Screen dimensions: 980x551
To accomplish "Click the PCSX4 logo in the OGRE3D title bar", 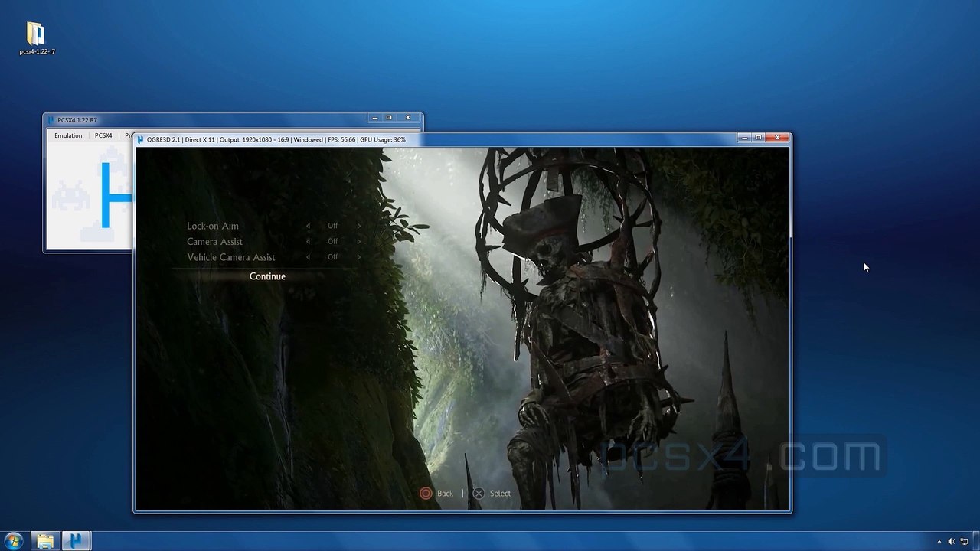I will click(141, 140).
